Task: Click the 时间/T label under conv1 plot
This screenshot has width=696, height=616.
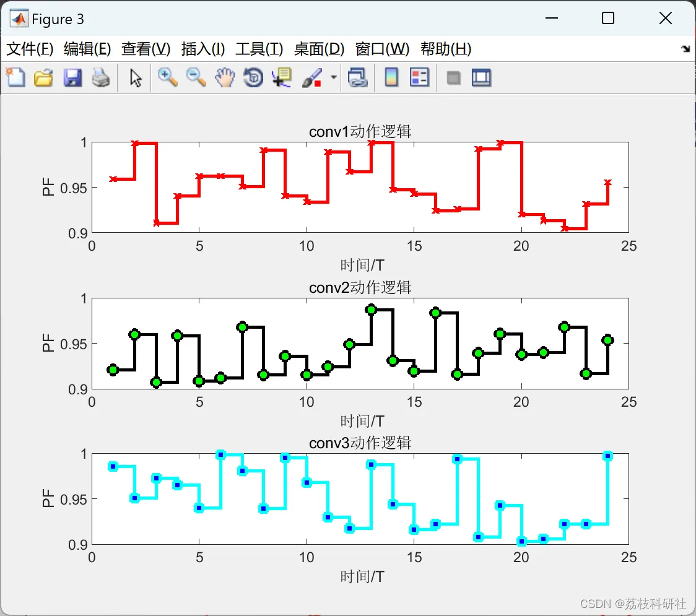Action: point(362,265)
